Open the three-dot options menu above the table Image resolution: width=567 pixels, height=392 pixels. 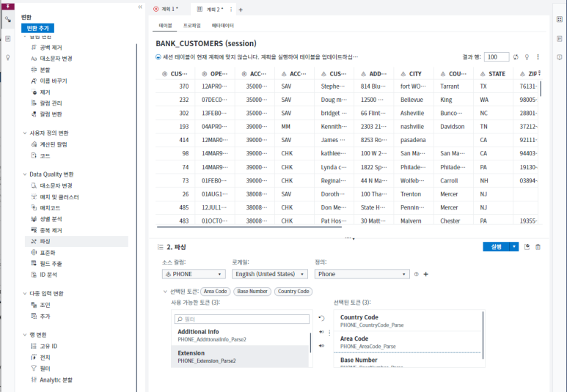538,57
